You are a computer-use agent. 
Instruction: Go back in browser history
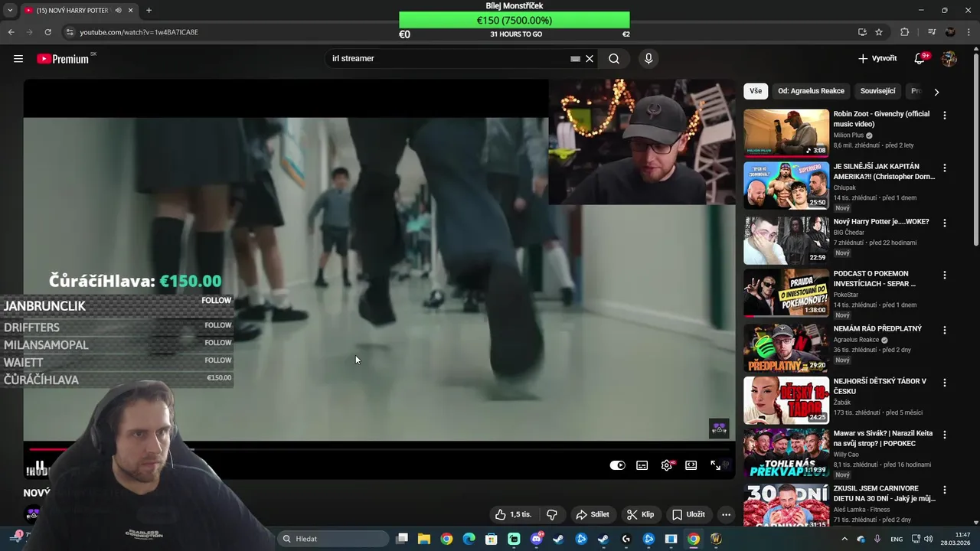click(x=11, y=32)
